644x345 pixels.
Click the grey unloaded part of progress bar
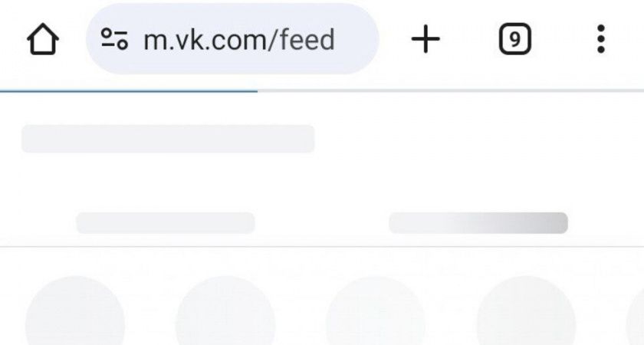(x=451, y=90)
